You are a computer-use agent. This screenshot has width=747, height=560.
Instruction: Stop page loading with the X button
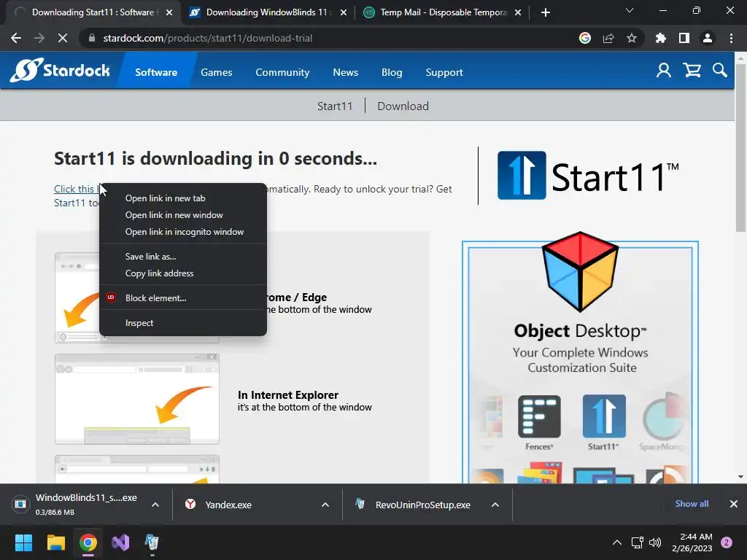click(63, 38)
